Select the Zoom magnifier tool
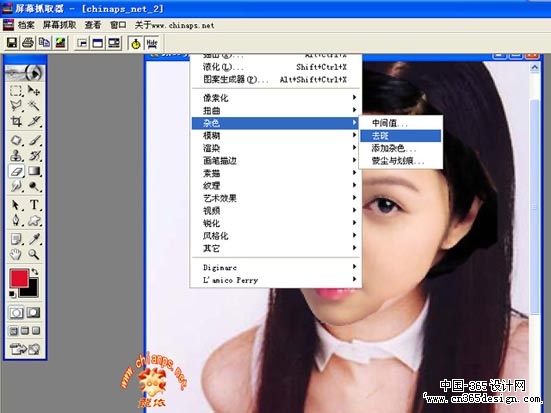551x413 pixels. pyautogui.click(x=34, y=254)
